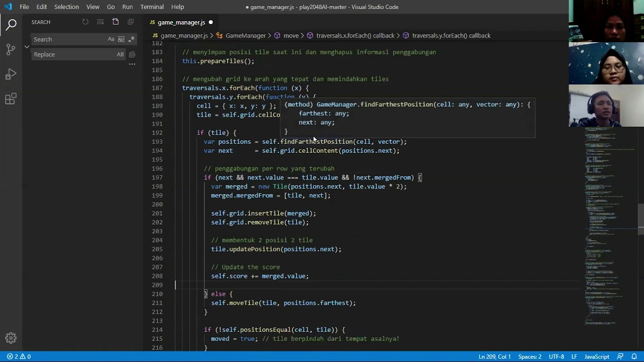Open the JavaScript language mode picker
This screenshot has width=644, height=362.
(x=596, y=356)
